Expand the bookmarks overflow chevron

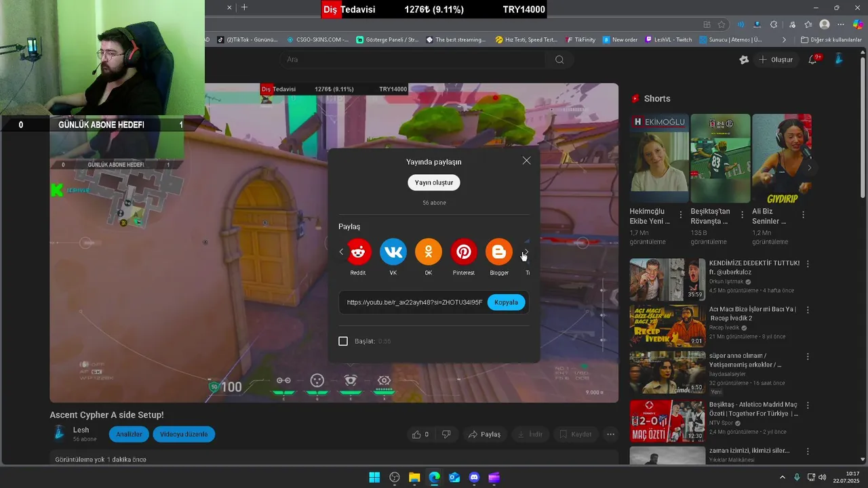click(x=784, y=40)
